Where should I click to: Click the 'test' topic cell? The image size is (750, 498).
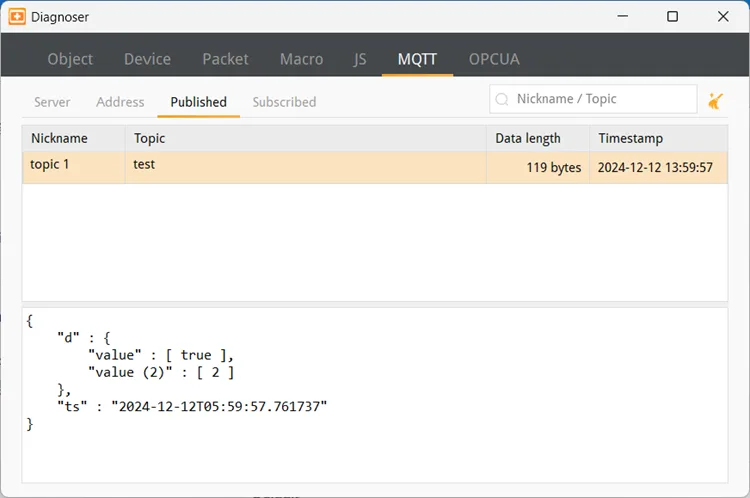click(x=306, y=167)
